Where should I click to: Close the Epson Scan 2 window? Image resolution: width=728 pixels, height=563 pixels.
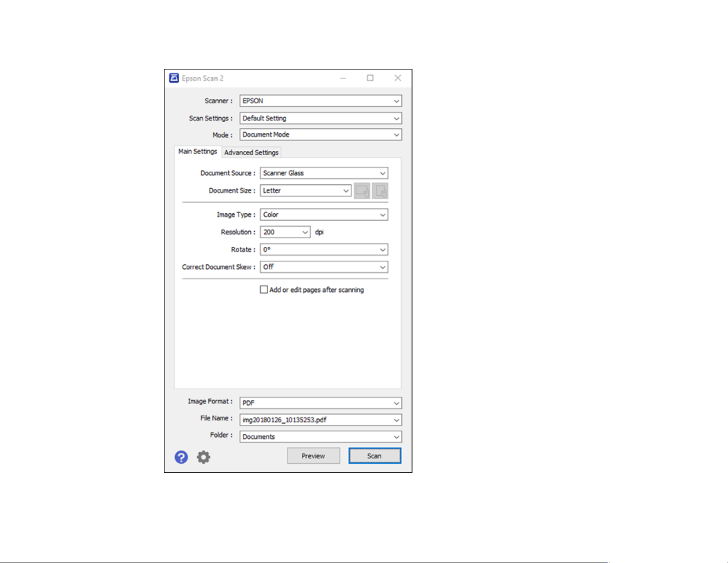pos(398,78)
